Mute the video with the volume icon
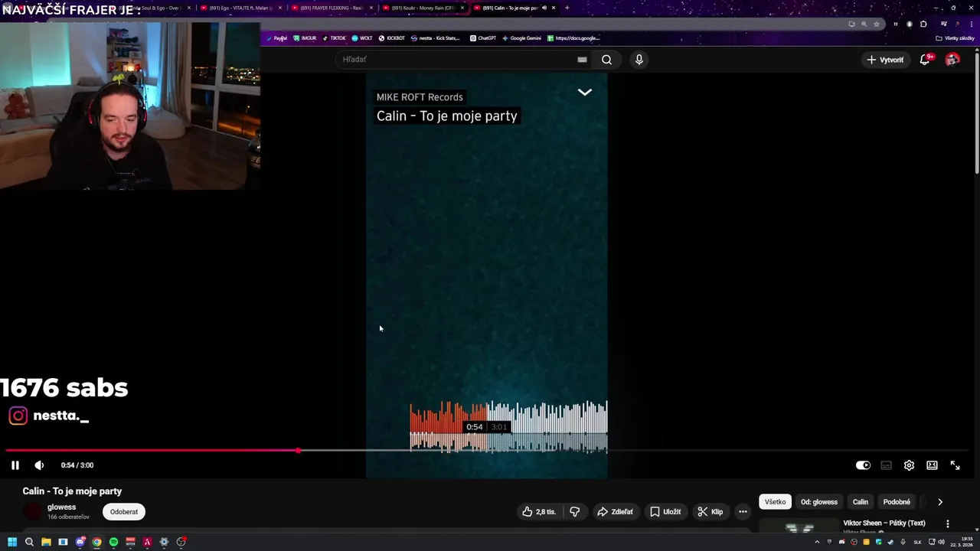The height and width of the screenshot is (551, 980). coord(39,465)
